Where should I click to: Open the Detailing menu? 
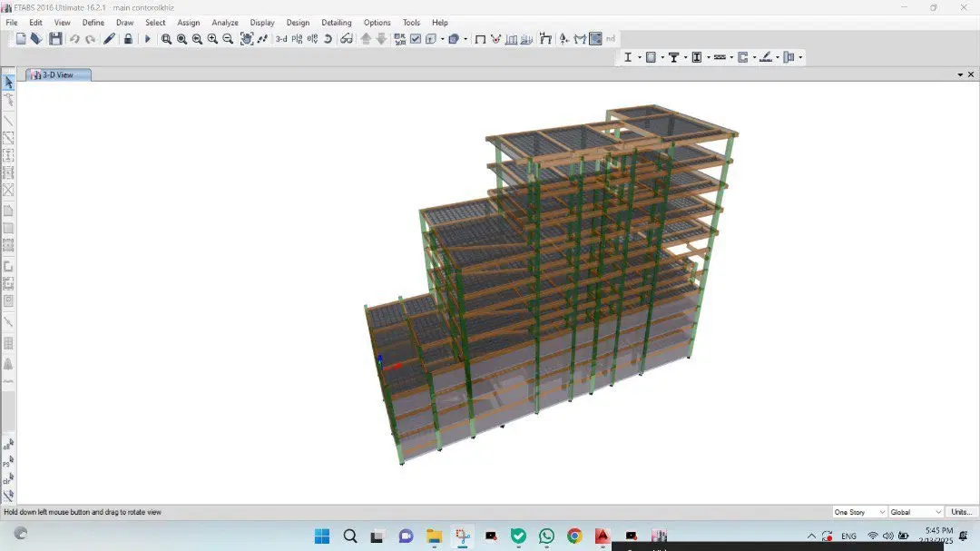[x=337, y=23]
